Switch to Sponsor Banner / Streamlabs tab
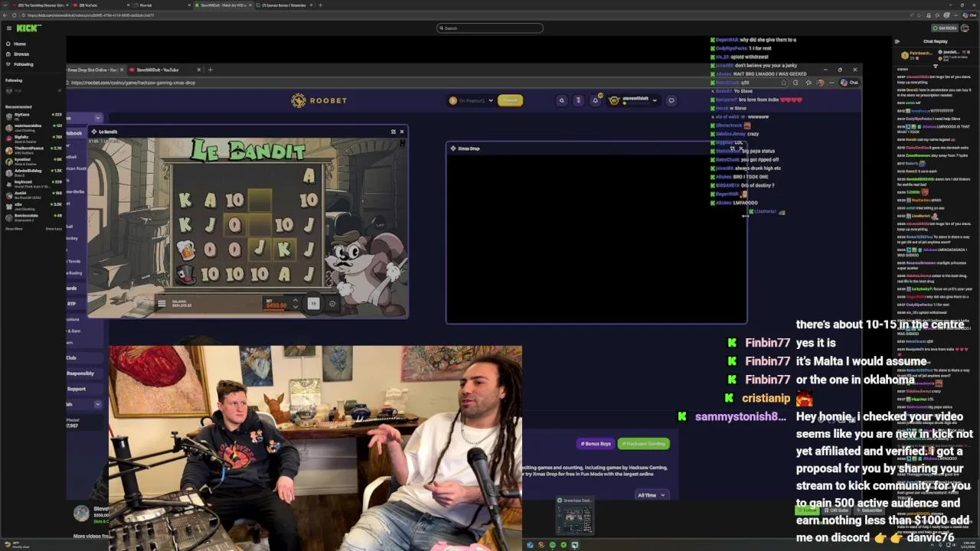Viewport: 980px width, 551px height. point(284,5)
